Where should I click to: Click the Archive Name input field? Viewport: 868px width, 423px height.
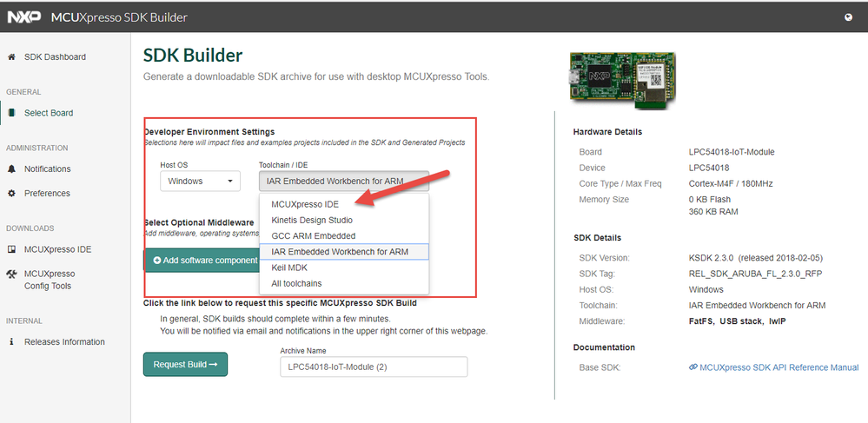click(x=374, y=367)
